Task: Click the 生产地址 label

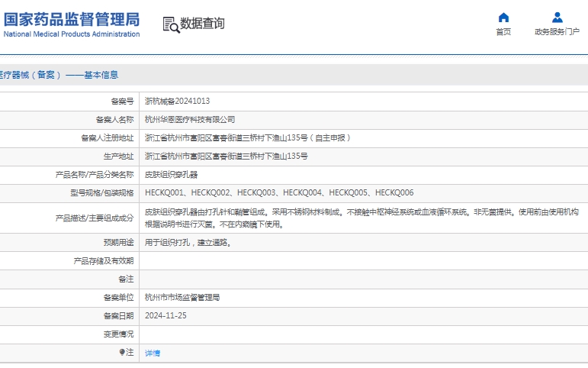Action: pyautogui.click(x=118, y=157)
